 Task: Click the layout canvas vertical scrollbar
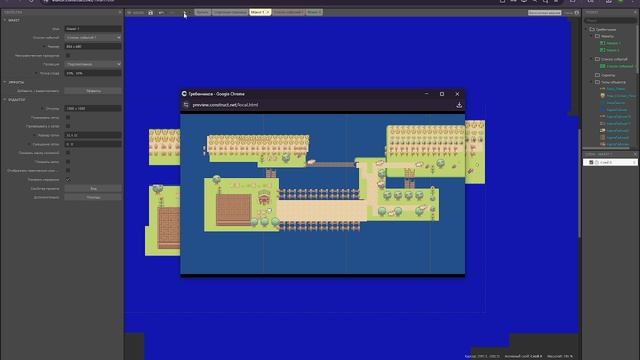[x=579, y=183]
